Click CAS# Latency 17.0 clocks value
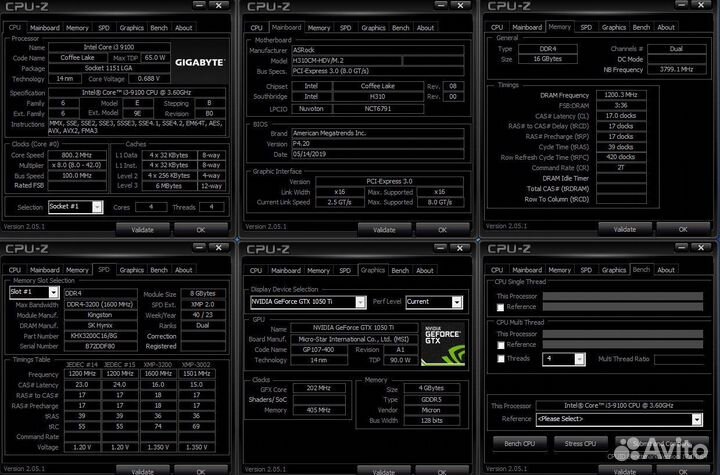The image size is (720, 475). pos(621,116)
